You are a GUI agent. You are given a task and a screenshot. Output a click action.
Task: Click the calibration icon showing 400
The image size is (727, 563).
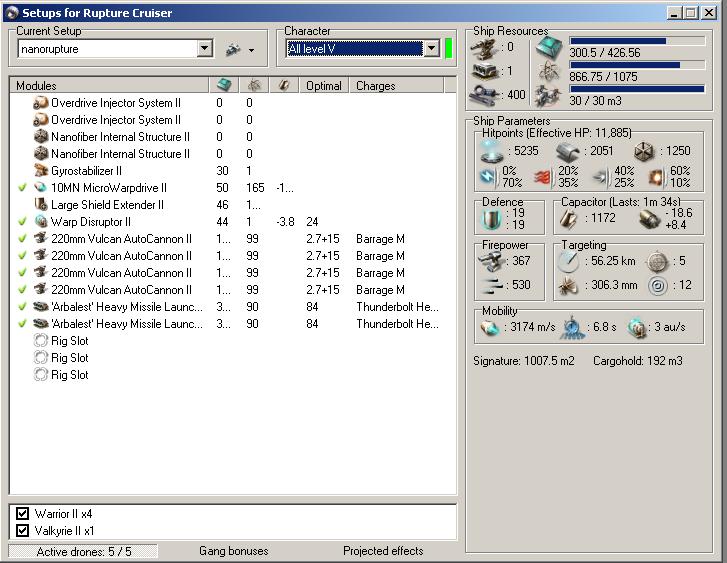point(484,95)
